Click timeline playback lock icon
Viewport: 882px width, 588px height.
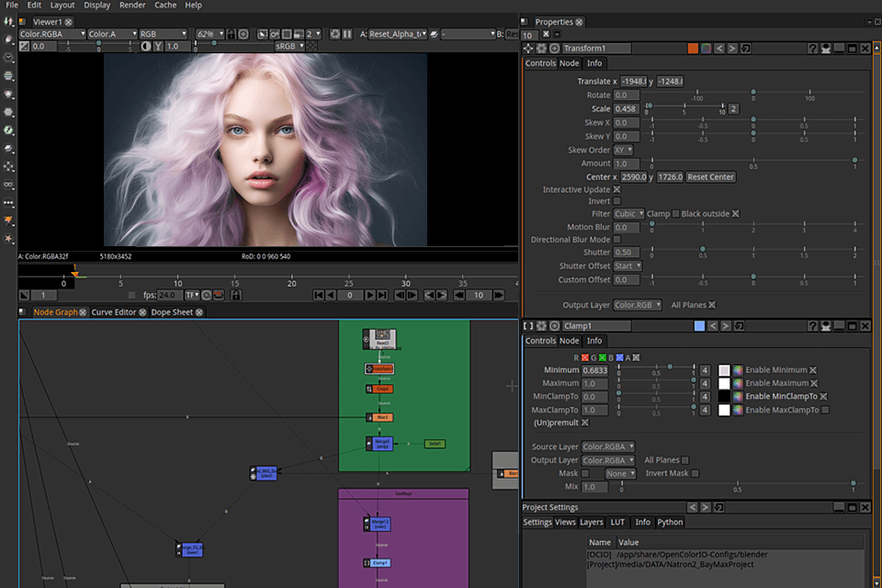click(236, 295)
